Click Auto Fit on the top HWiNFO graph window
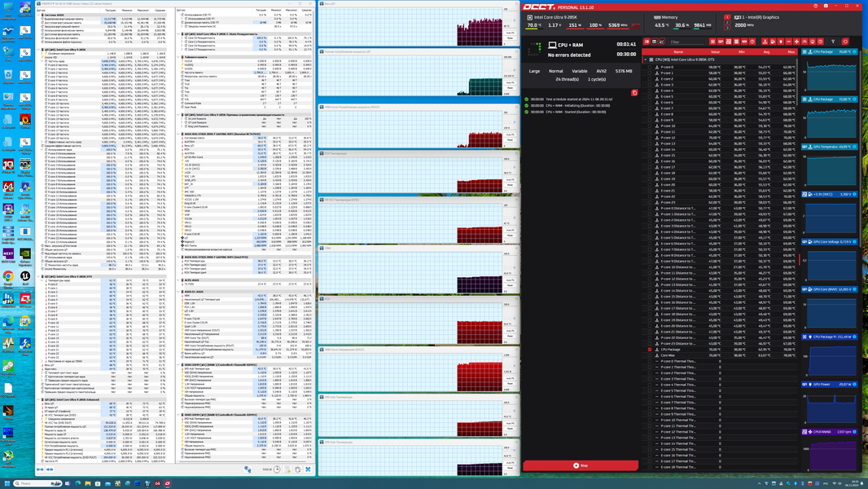The image size is (868, 489). click(x=511, y=33)
